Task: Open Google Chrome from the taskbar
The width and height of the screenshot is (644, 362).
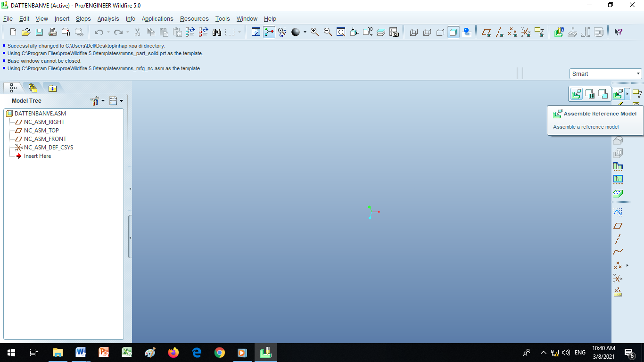Action: [x=219, y=352]
